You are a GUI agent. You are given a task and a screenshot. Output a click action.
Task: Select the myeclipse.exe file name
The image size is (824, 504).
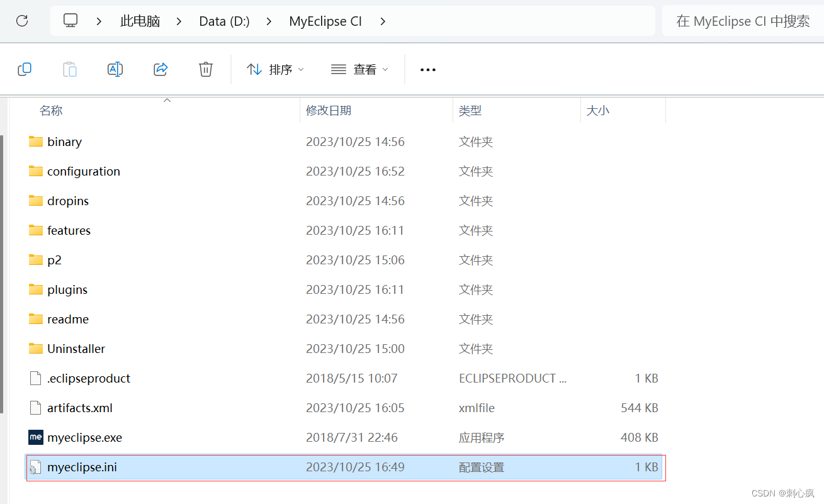tap(84, 438)
